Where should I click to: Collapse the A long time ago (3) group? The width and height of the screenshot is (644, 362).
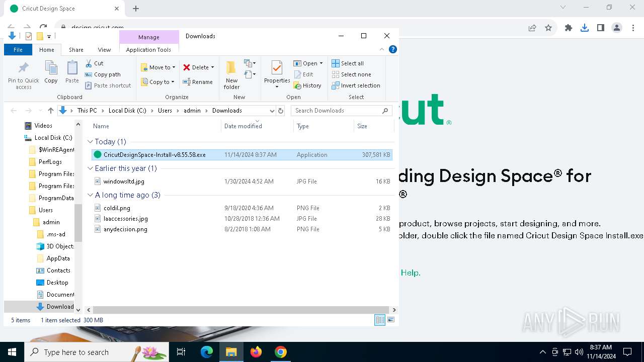tap(90, 195)
